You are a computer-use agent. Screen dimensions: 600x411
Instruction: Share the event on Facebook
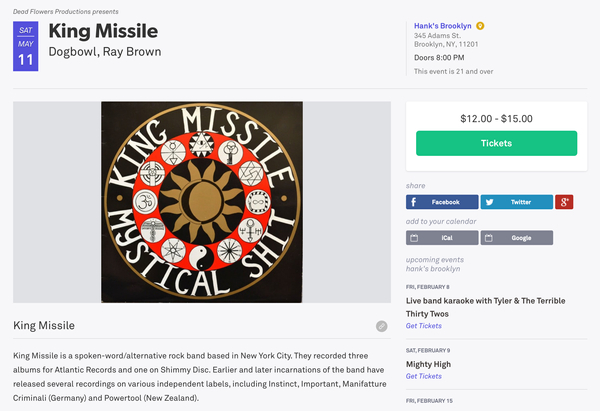pos(442,202)
